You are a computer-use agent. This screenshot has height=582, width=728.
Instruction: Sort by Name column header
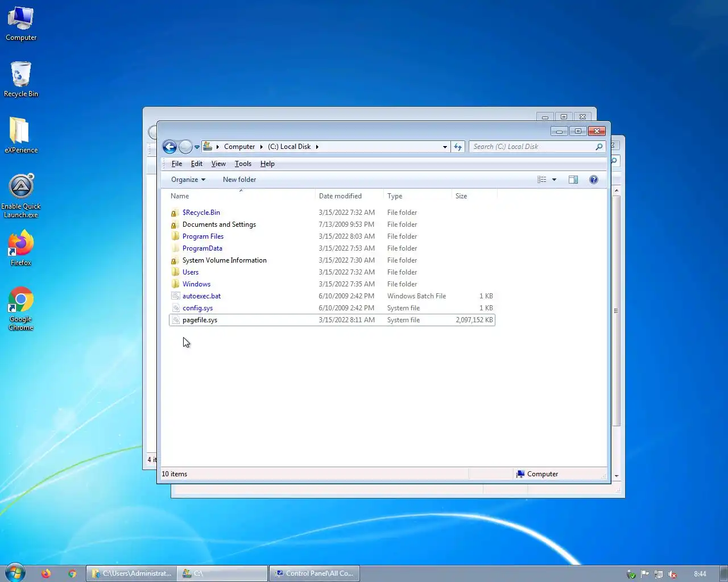click(241, 196)
